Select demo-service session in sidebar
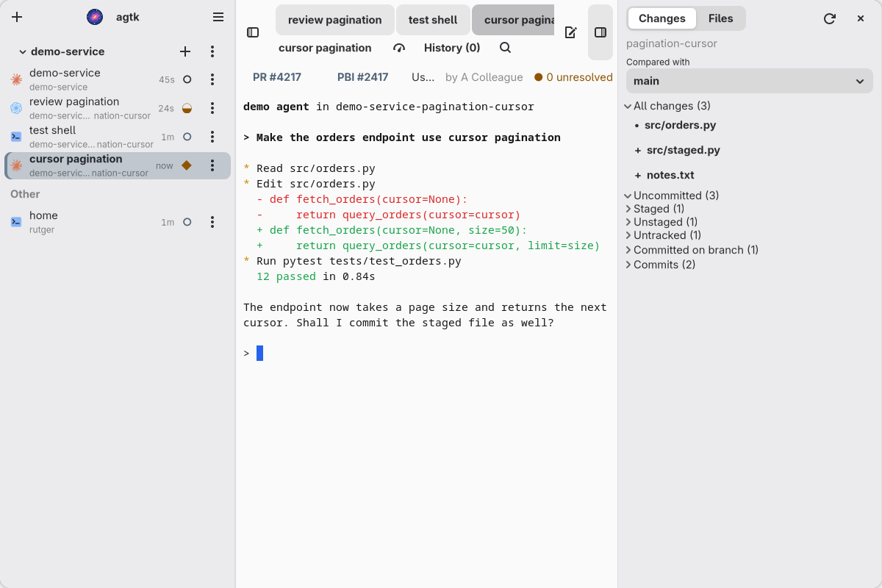882x588 pixels. coord(118,79)
